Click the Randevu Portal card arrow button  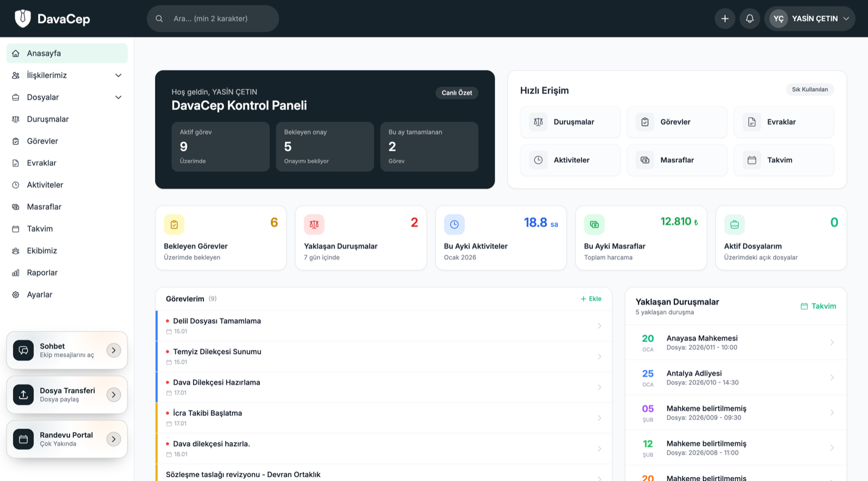(113, 439)
